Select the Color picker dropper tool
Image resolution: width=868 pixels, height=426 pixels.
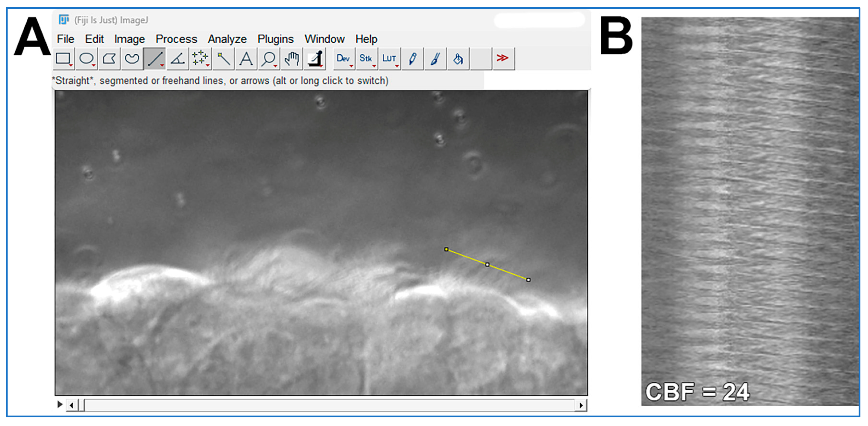[x=315, y=59]
